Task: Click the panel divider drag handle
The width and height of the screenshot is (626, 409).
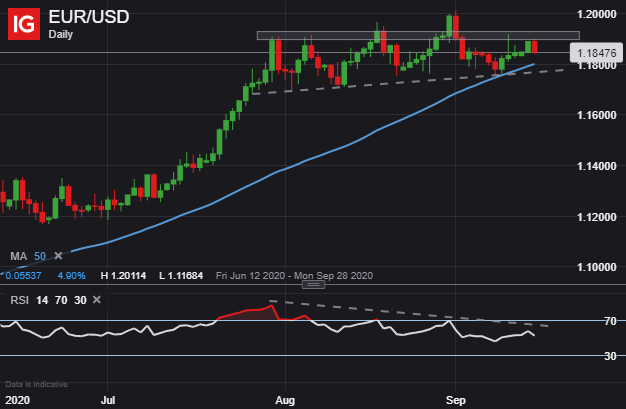Action: (313, 285)
